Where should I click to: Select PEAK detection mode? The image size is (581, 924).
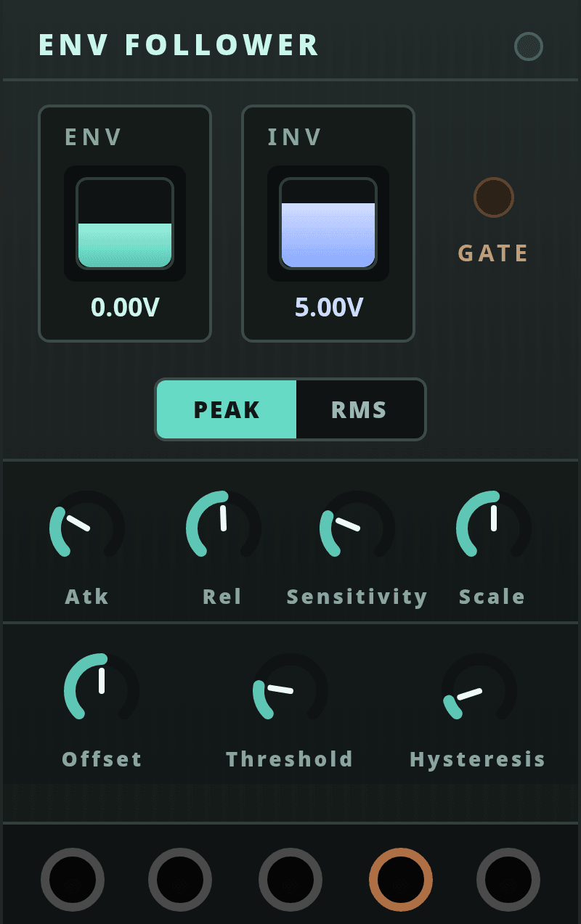227,409
